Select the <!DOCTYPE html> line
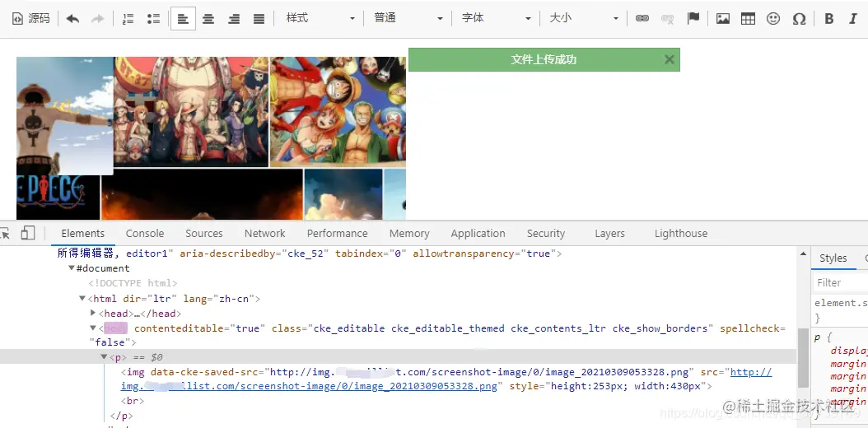868x428 pixels. point(133,283)
